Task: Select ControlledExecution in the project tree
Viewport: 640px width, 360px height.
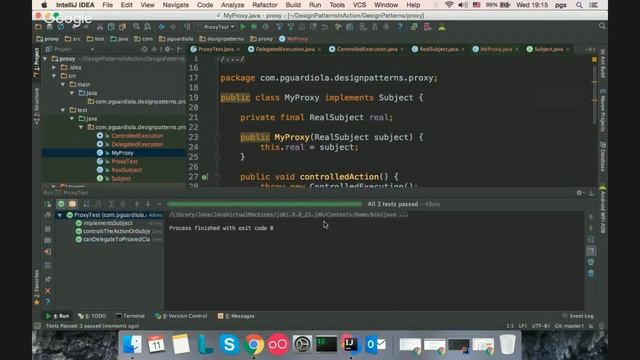Action: pyautogui.click(x=137, y=136)
